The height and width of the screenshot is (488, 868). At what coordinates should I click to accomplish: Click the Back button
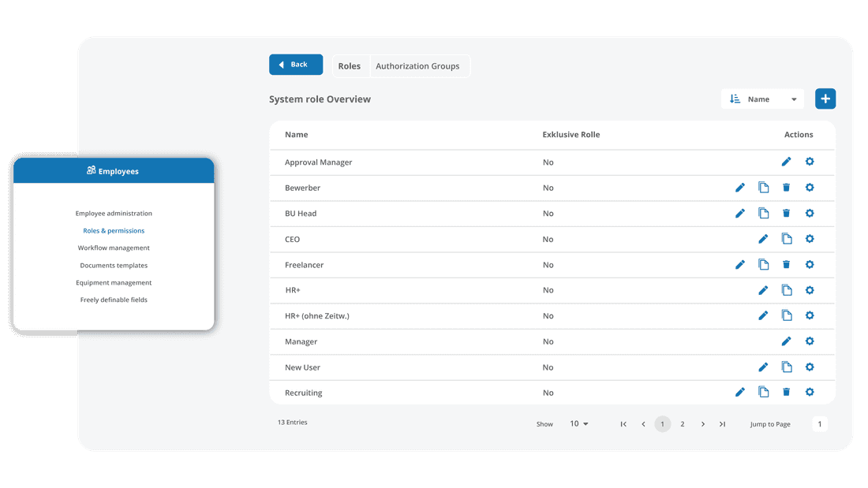296,64
